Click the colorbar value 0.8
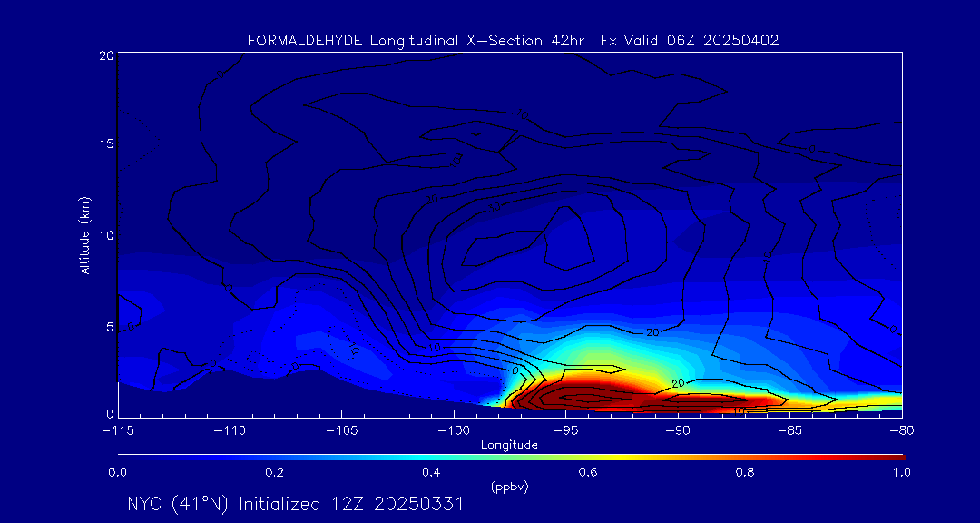Screen dimensions: 980x523 pos(744,472)
